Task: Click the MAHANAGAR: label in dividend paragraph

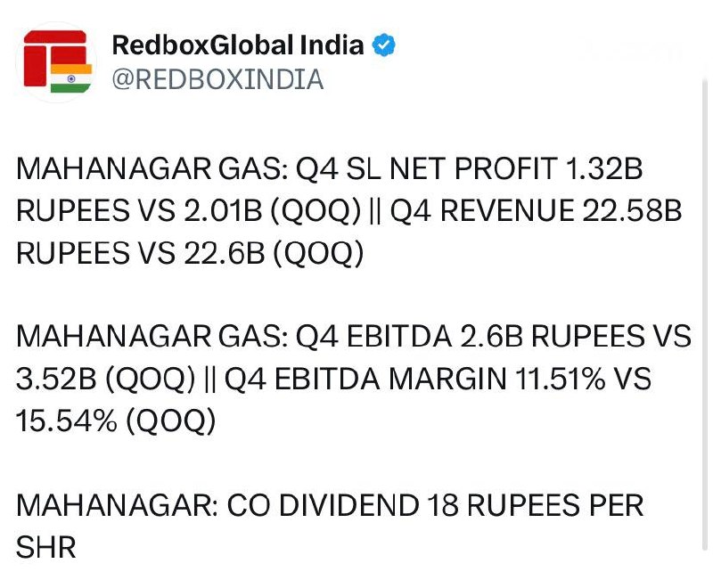Action: (x=118, y=505)
